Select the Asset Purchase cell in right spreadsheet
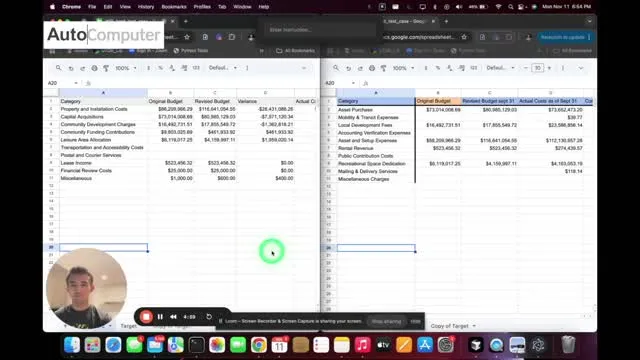The image size is (640, 360). click(x=376, y=110)
